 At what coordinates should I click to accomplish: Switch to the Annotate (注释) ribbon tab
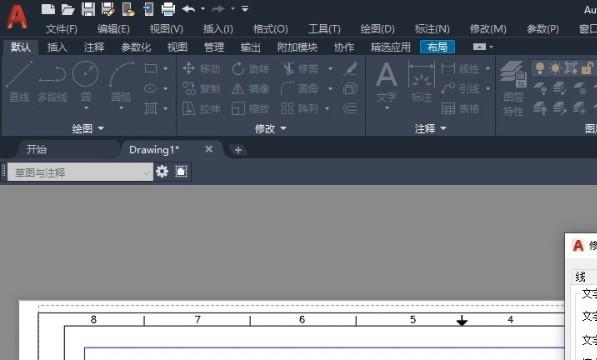pyautogui.click(x=94, y=47)
